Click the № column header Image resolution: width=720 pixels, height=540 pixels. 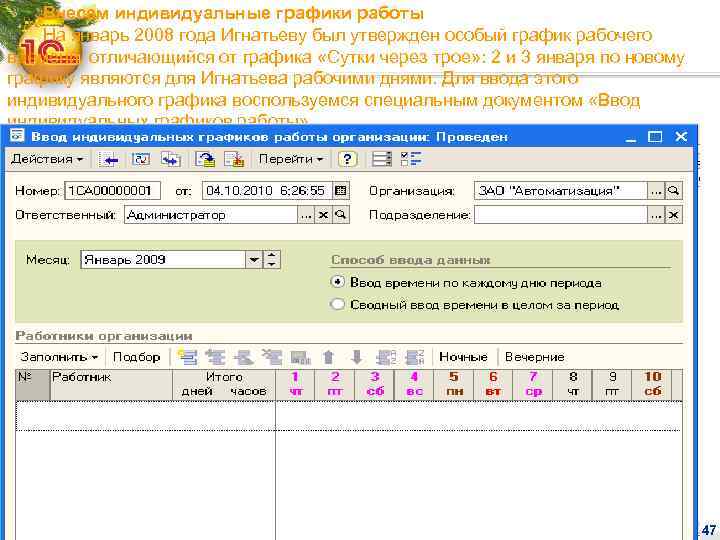click(x=33, y=385)
